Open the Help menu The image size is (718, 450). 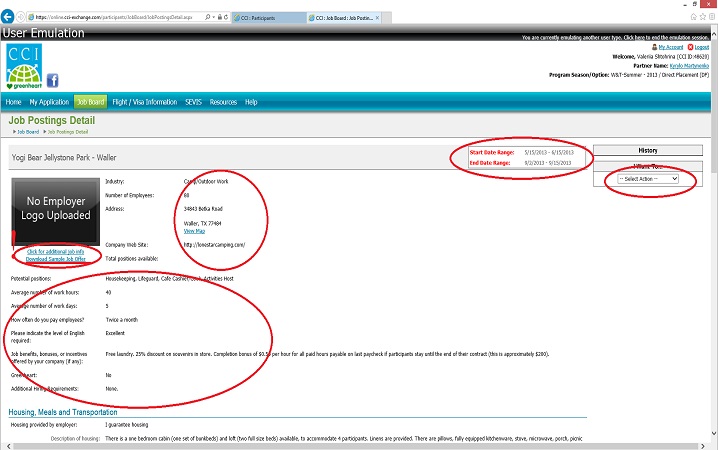pos(251,102)
